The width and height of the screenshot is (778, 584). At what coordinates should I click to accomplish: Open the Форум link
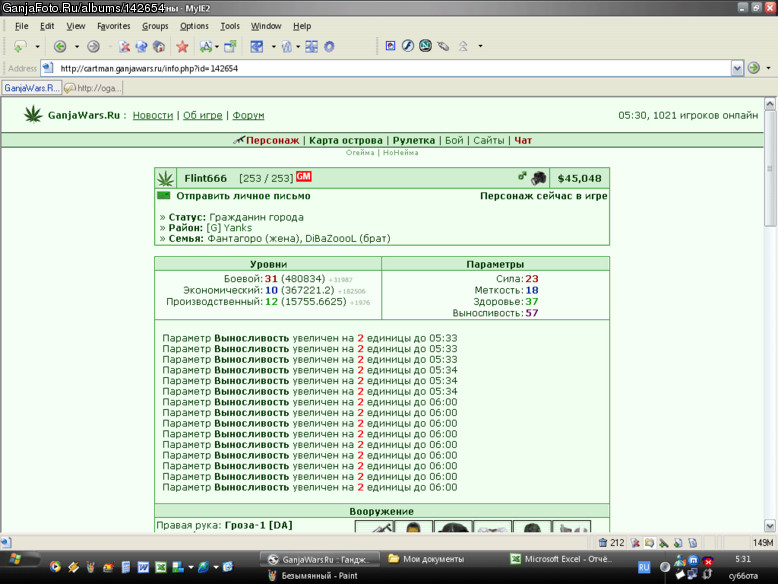[x=248, y=115]
